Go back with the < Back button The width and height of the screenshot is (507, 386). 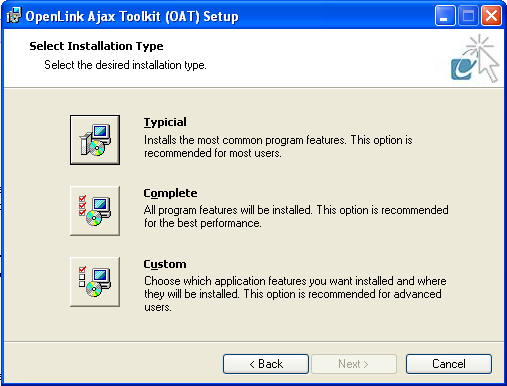pyautogui.click(x=266, y=364)
